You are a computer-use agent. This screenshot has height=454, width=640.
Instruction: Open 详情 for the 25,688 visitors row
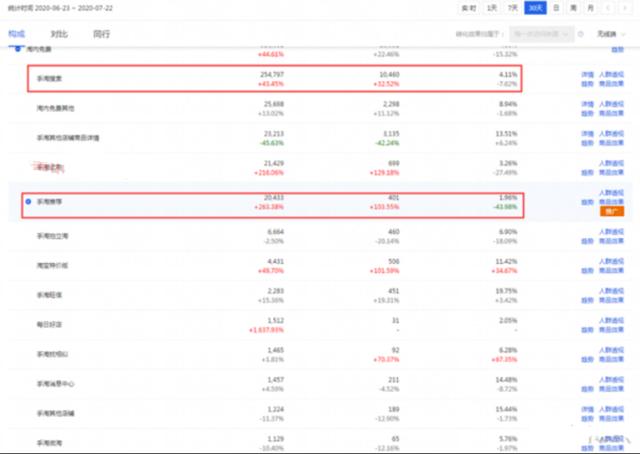point(587,104)
